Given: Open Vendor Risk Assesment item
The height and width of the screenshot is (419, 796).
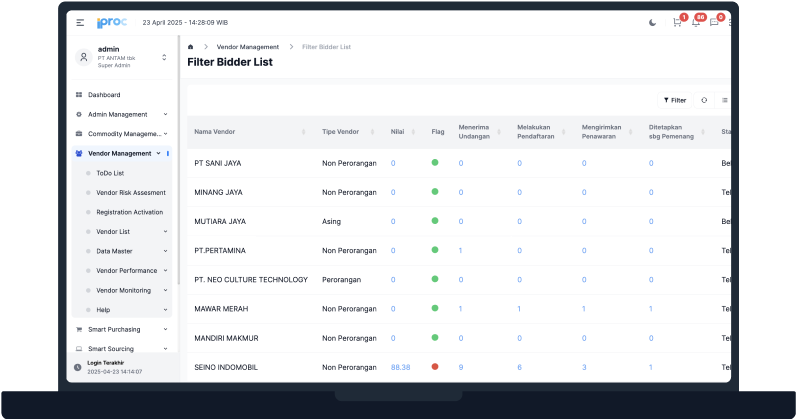Looking at the screenshot, I should [131, 192].
